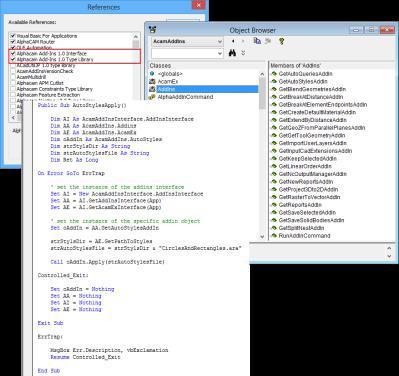The image size is (399, 376).
Task: Select GetNcOutputManagerAddIn member
Action: pos(313,174)
